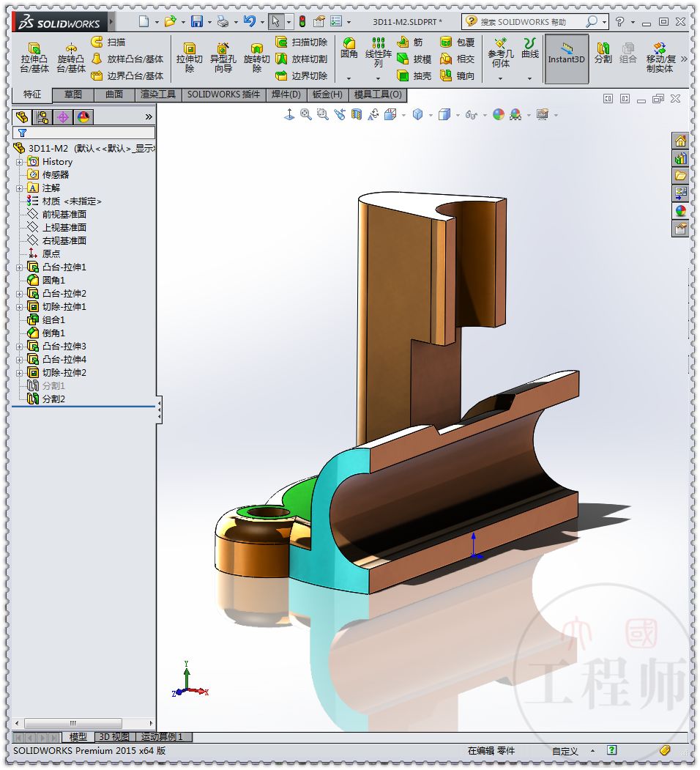700x770 pixels.
Task: Switch to the 钣金(H) sheet metal tab
Action: pyautogui.click(x=327, y=95)
